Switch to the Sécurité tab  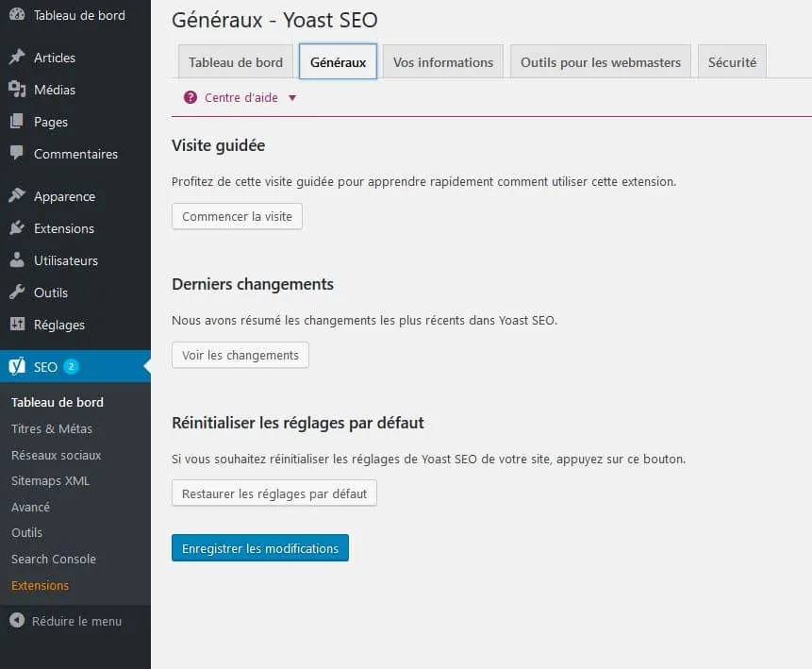click(732, 62)
